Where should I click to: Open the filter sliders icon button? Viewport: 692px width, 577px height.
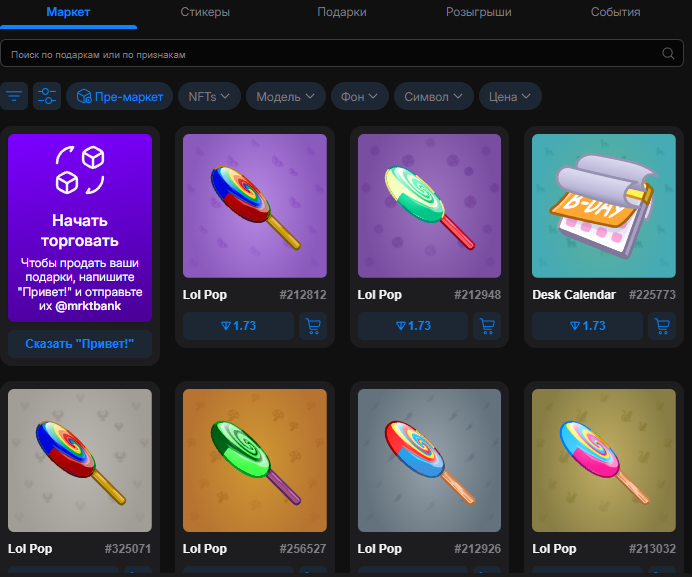click(47, 96)
